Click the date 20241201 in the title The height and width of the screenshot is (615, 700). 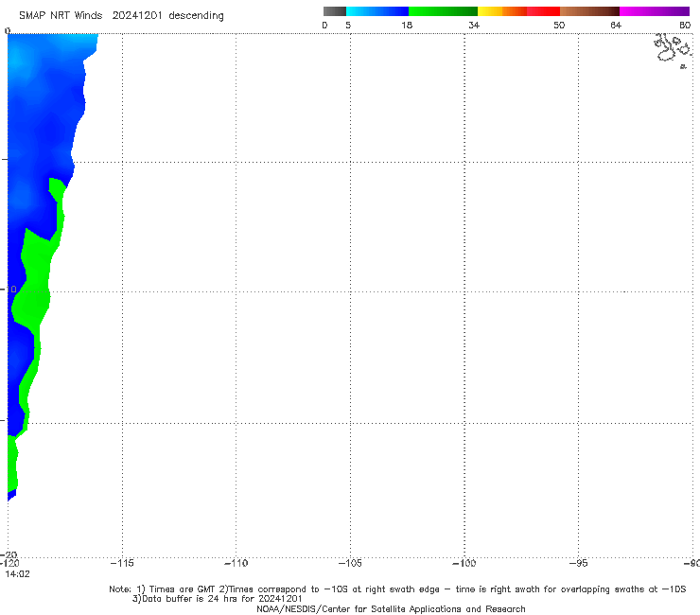[137, 16]
